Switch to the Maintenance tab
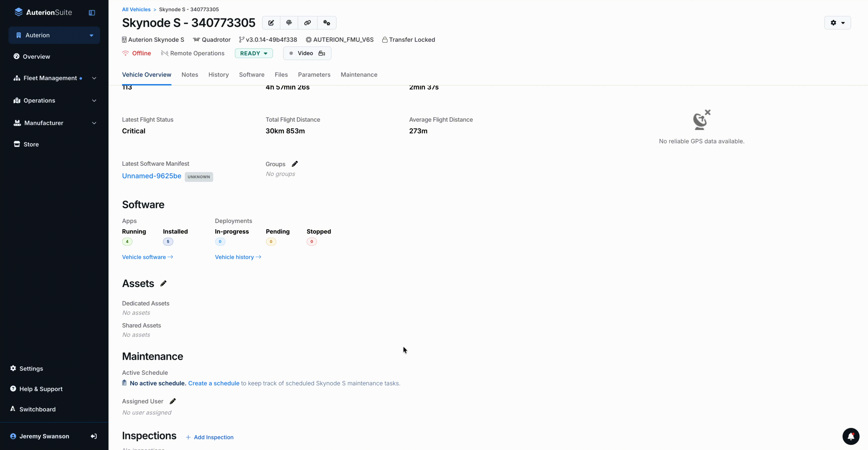868x450 pixels. click(359, 74)
